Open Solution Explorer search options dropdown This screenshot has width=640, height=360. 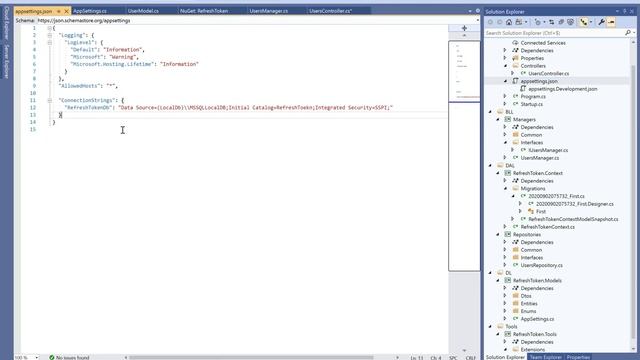point(634,33)
